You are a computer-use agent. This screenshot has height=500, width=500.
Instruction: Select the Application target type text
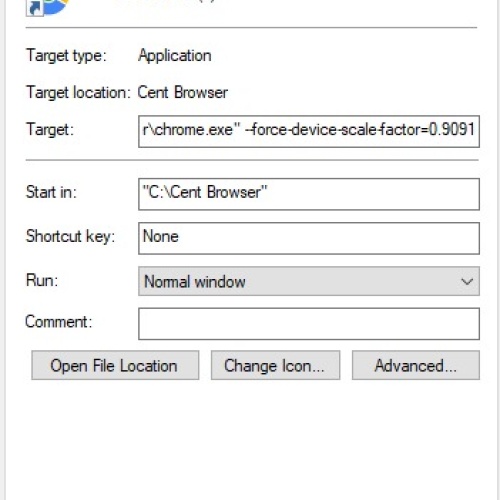coord(175,56)
